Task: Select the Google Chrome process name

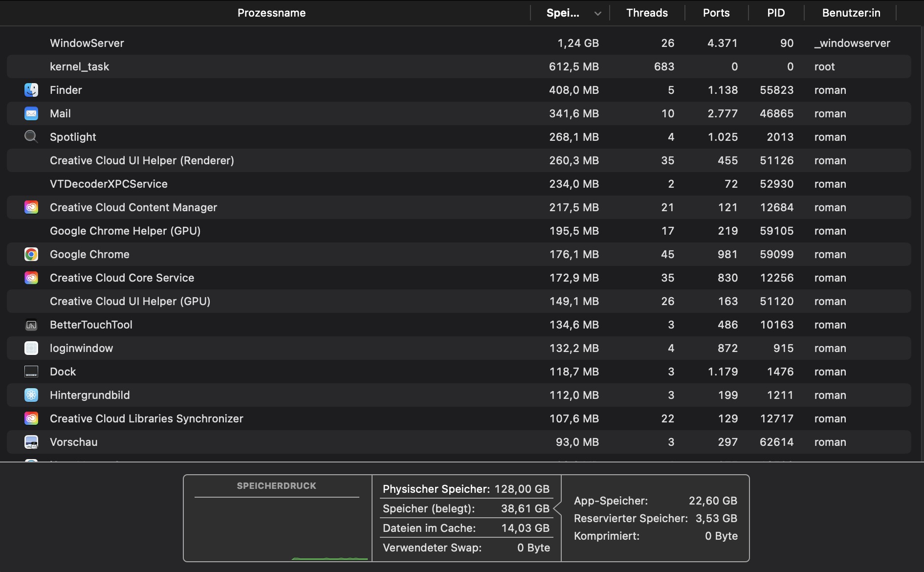Action: coord(89,254)
